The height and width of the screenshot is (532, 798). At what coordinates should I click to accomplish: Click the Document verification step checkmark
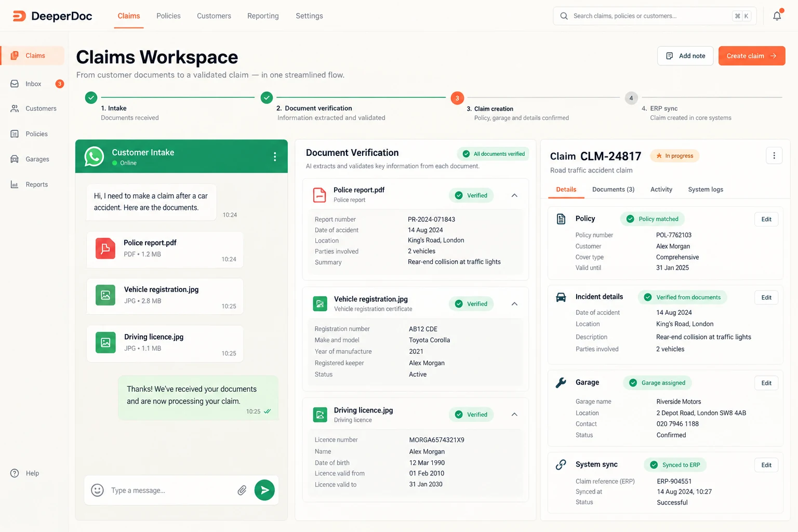tap(267, 97)
